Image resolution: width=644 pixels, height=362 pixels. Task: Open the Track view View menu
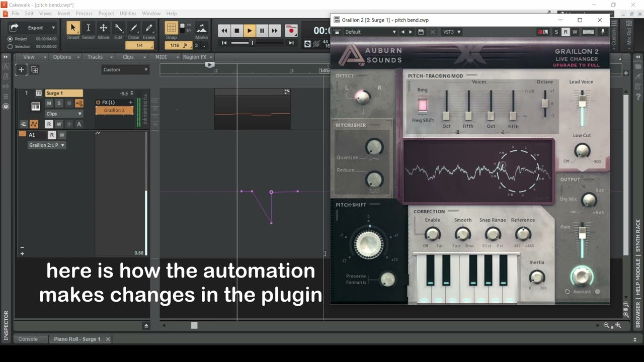(x=31, y=57)
